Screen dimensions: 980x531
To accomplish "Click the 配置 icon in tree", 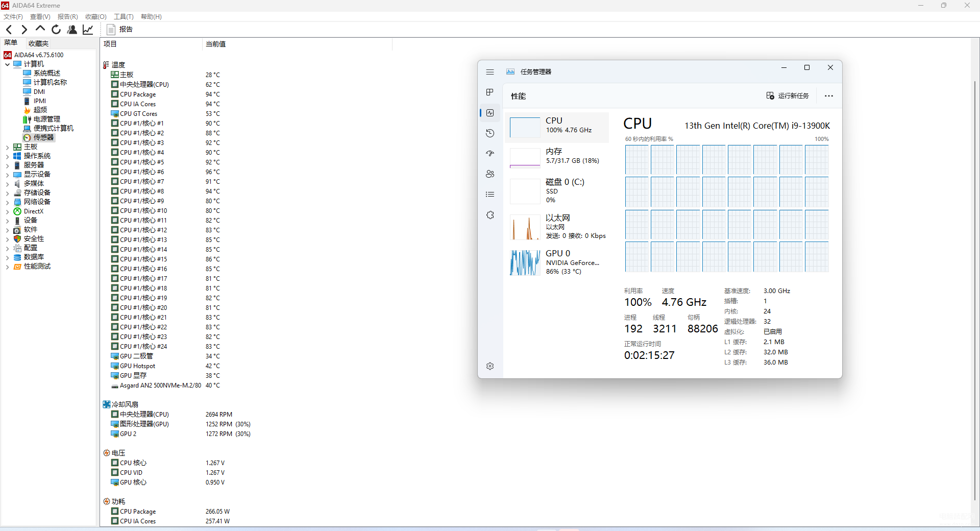I will click(x=17, y=248).
